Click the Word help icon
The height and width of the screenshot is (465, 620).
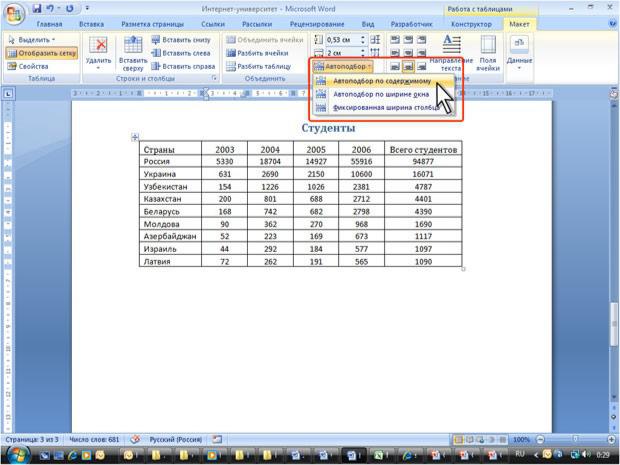pyautogui.click(x=613, y=24)
